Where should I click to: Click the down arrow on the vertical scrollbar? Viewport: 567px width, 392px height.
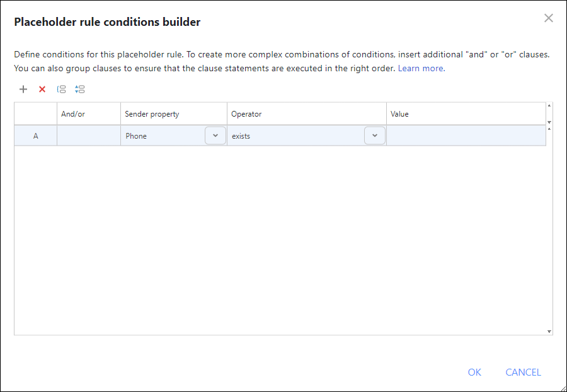pos(549,330)
